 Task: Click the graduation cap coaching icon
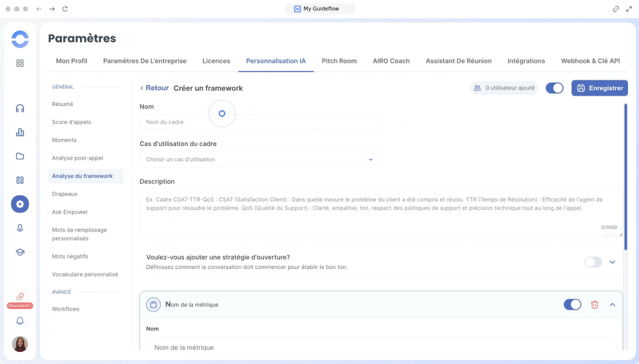(20, 252)
